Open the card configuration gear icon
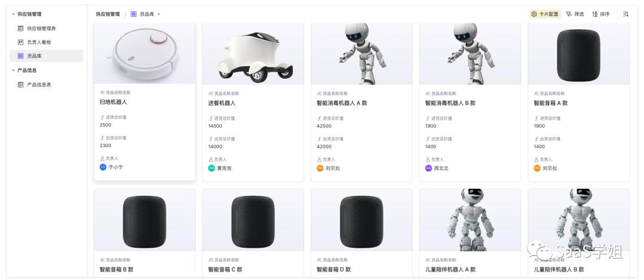This screenshot has width=644, height=280. [534, 14]
